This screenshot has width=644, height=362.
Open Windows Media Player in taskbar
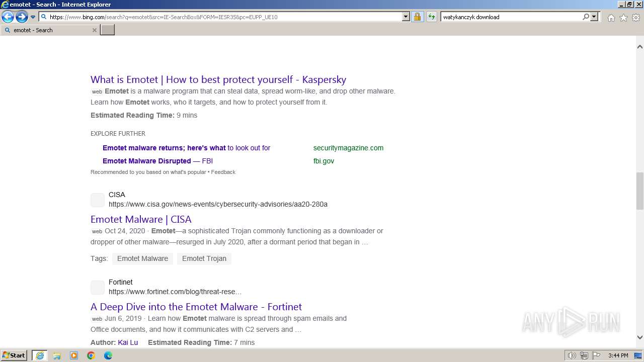[x=74, y=355]
